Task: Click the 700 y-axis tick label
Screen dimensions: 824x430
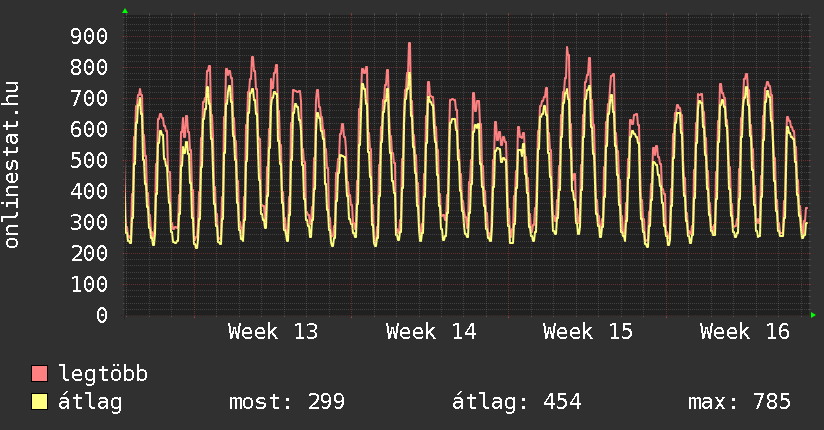Action: coord(89,99)
